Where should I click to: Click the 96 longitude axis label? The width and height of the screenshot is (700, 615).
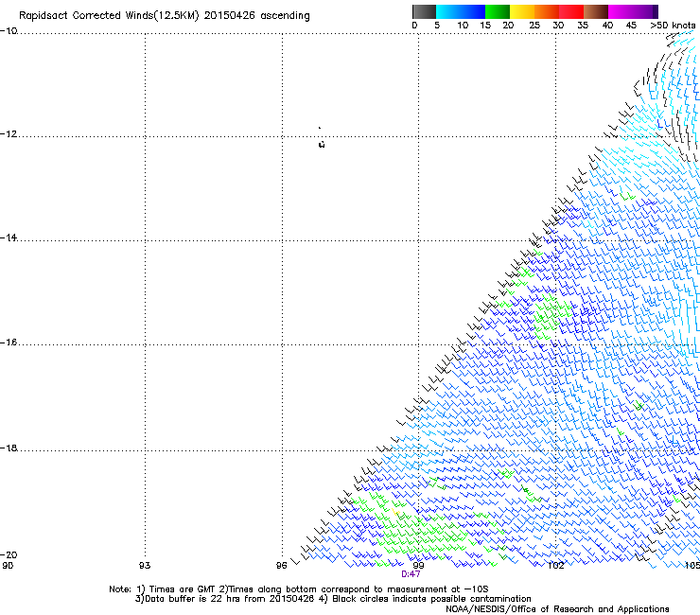pos(282,566)
